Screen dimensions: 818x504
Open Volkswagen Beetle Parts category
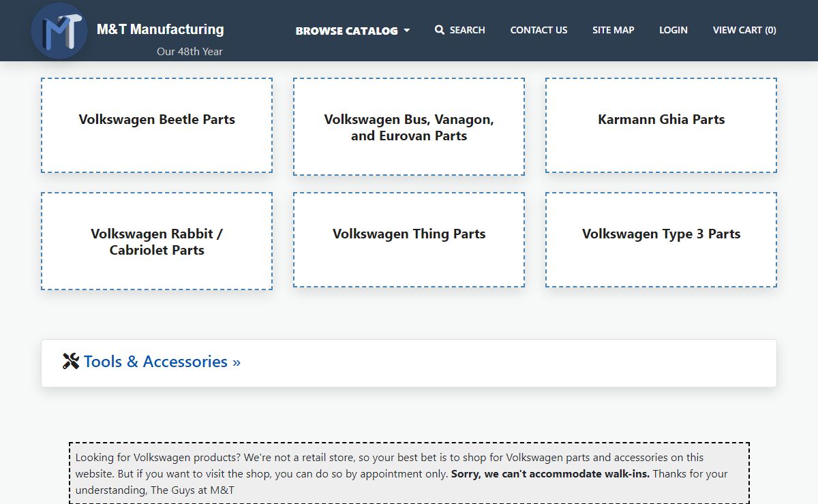157,125
